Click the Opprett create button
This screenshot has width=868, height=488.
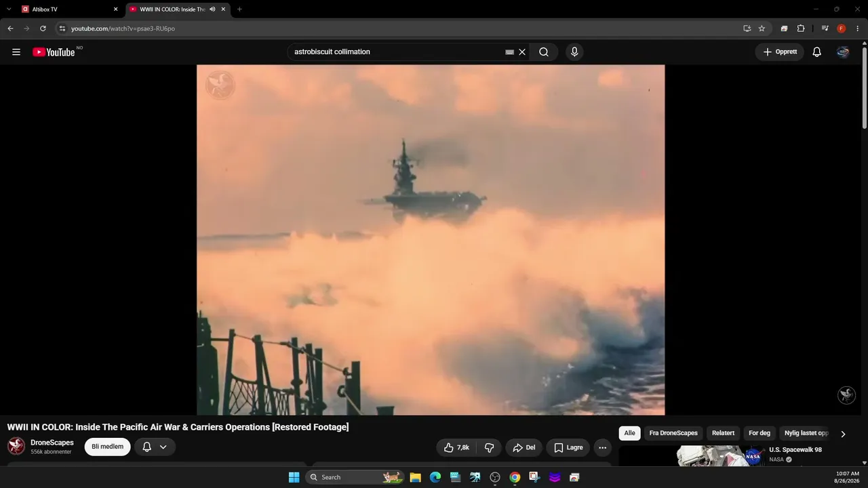[x=780, y=52]
